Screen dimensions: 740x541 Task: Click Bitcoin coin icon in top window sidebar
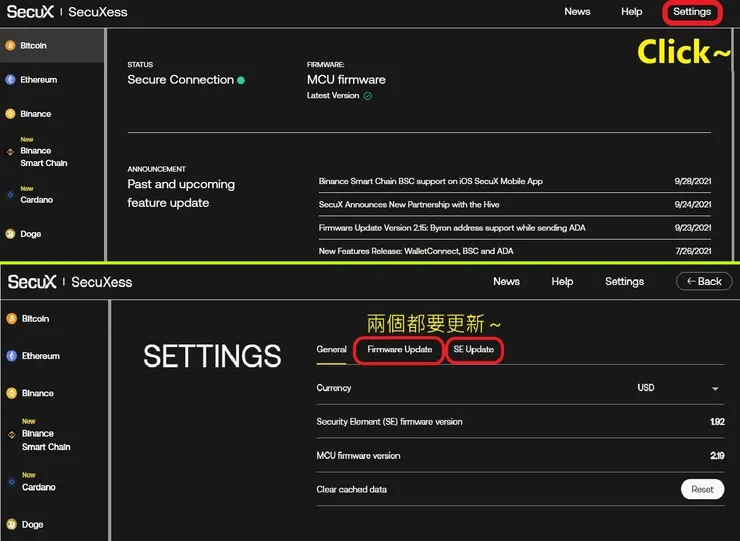point(10,45)
